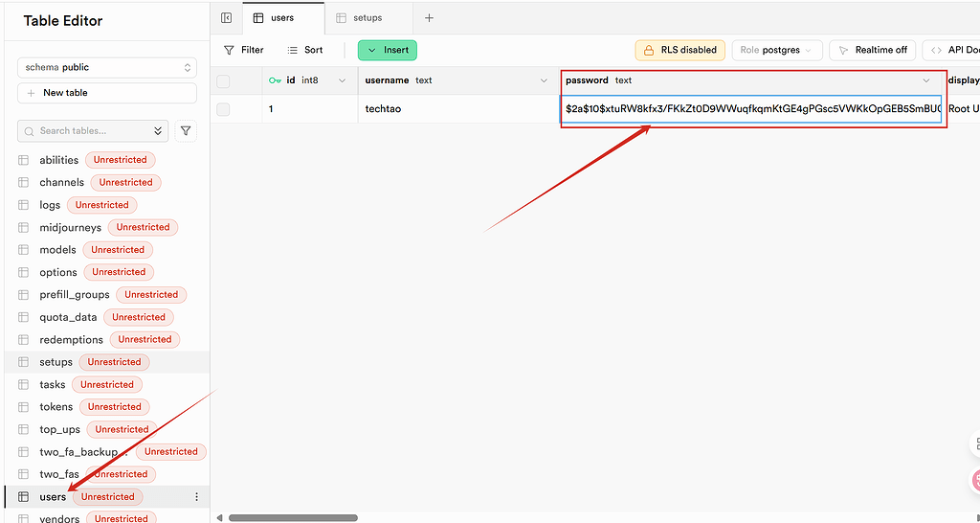Click table icon beside tokens
980x523 pixels.
(x=24, y=407)
